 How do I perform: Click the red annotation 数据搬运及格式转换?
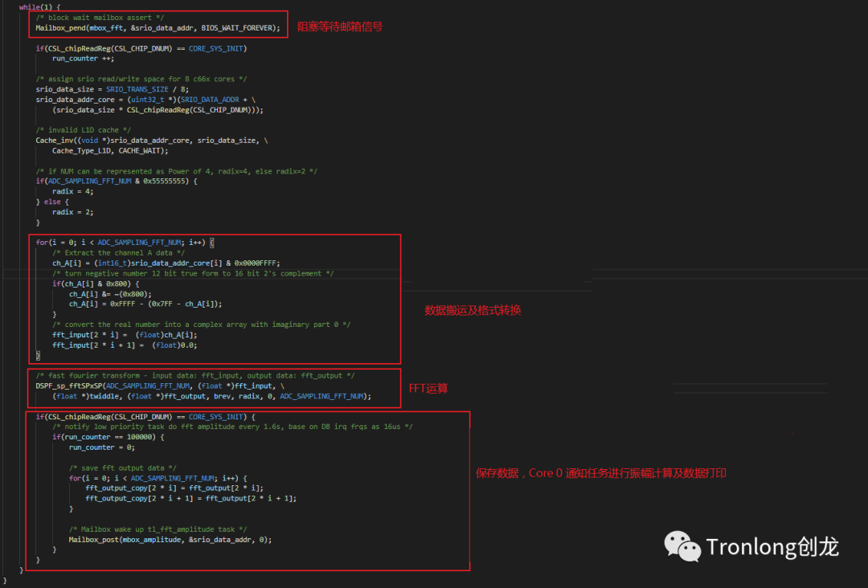coord(473,310)
